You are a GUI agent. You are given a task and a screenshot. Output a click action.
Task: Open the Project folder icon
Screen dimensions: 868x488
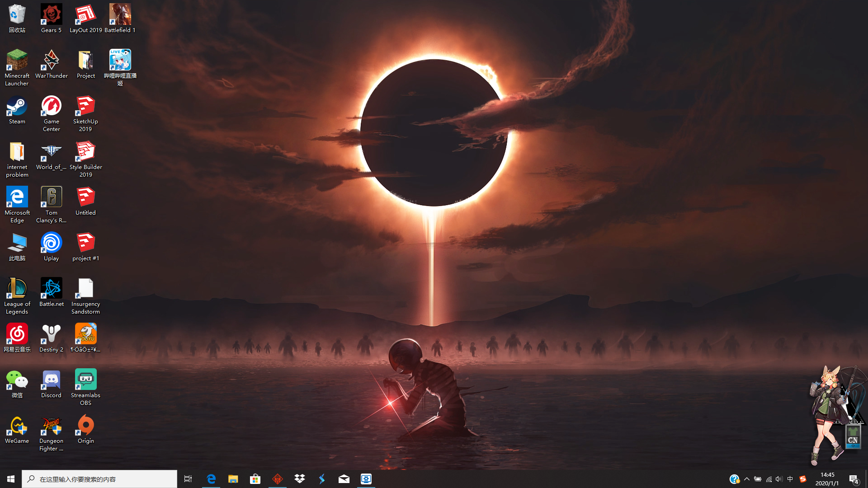click(x=86, y=65)
